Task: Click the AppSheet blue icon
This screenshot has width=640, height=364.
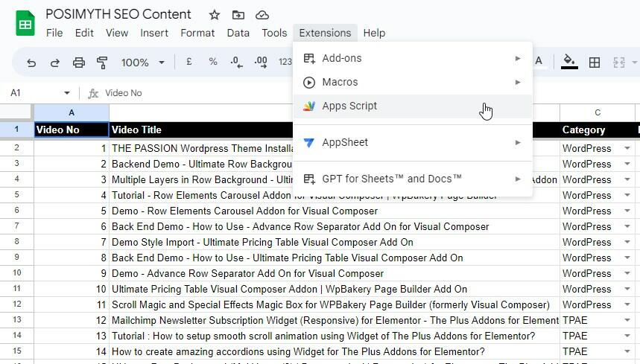Action: point(309,143)
